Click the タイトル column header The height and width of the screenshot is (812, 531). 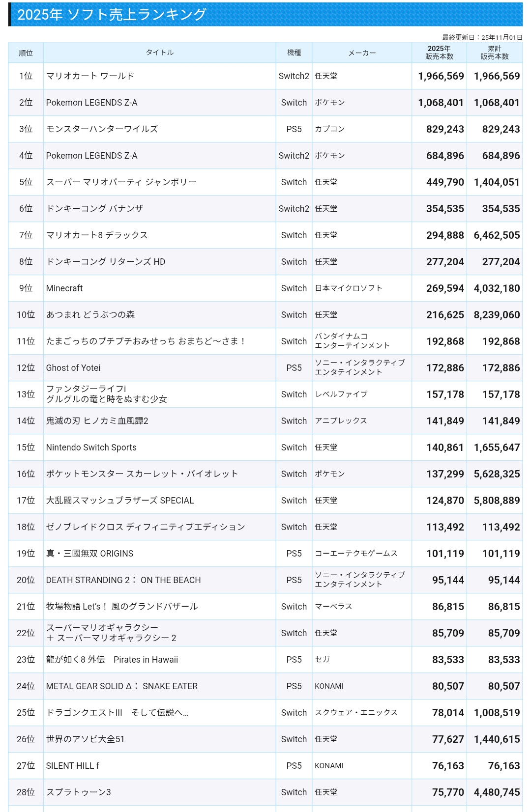point(159,53)
